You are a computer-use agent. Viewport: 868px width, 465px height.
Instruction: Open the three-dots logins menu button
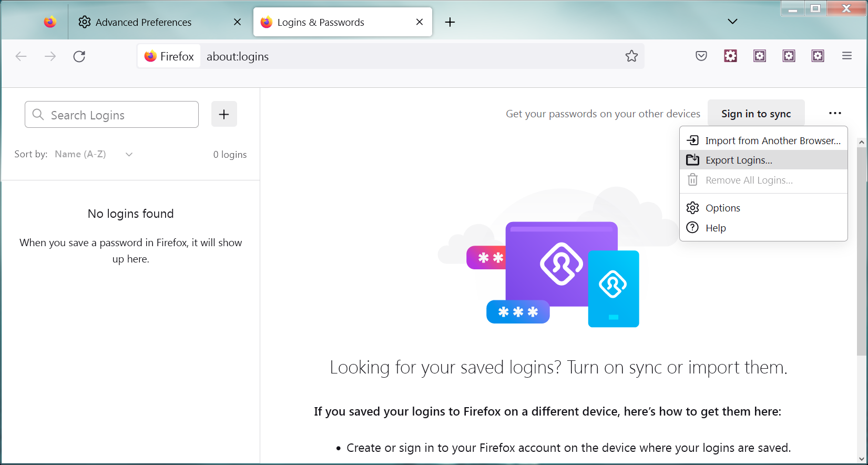point(834,114)
